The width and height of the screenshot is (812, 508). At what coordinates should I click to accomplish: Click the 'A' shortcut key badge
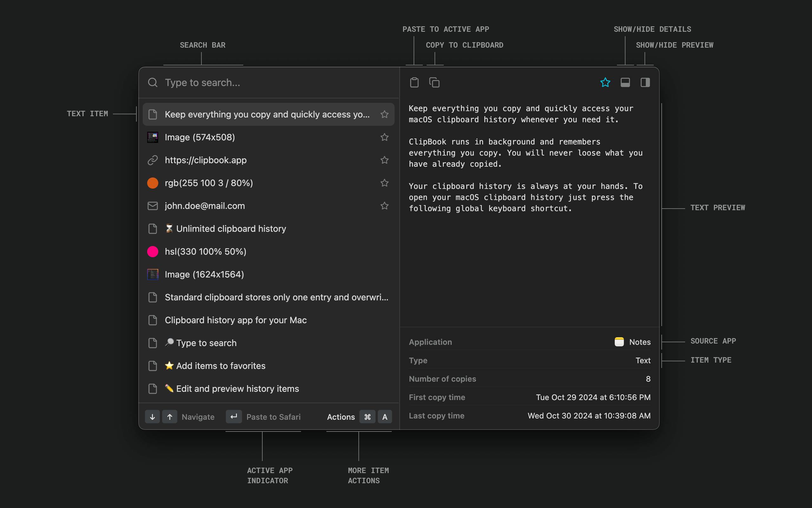click(385, 417)
